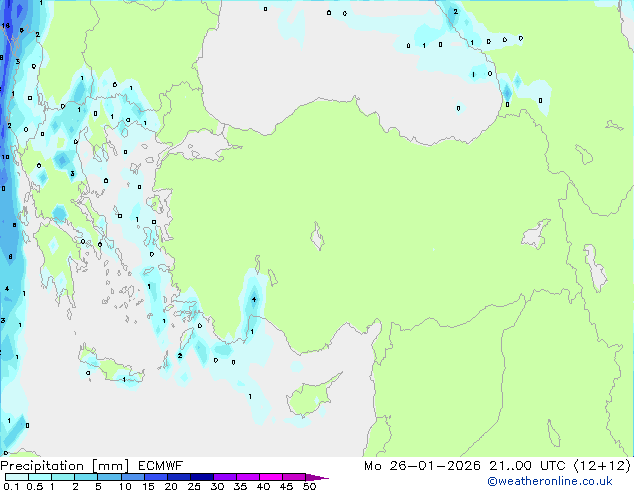Click the 'ECMWF' model label

coord(160,466)
